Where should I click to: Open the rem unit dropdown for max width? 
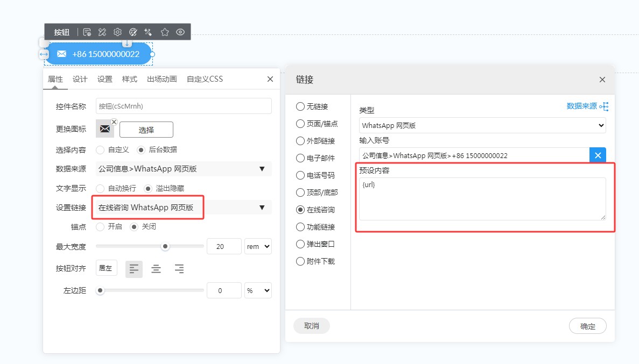pos(258,246)
